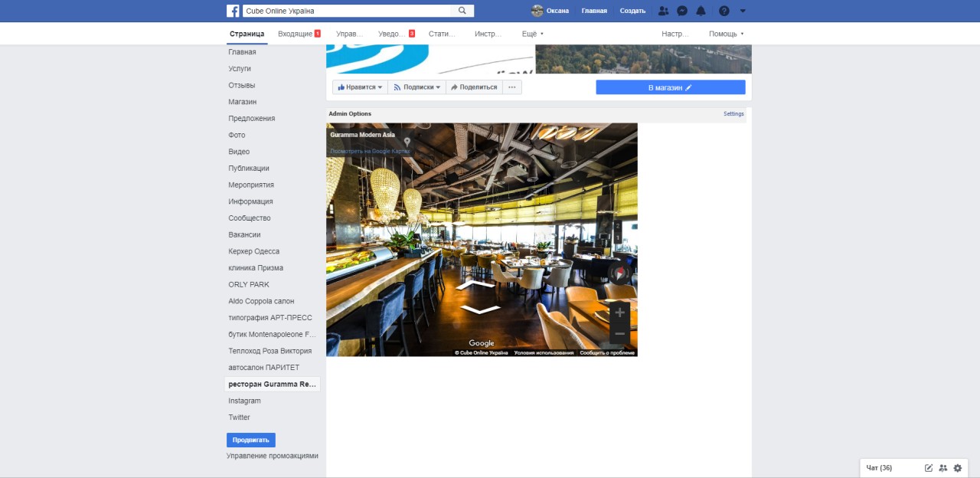The height and width of the screenshot is (478, 980).
Task: Select Публикации in left sidebar
Action: pos(249,169)
